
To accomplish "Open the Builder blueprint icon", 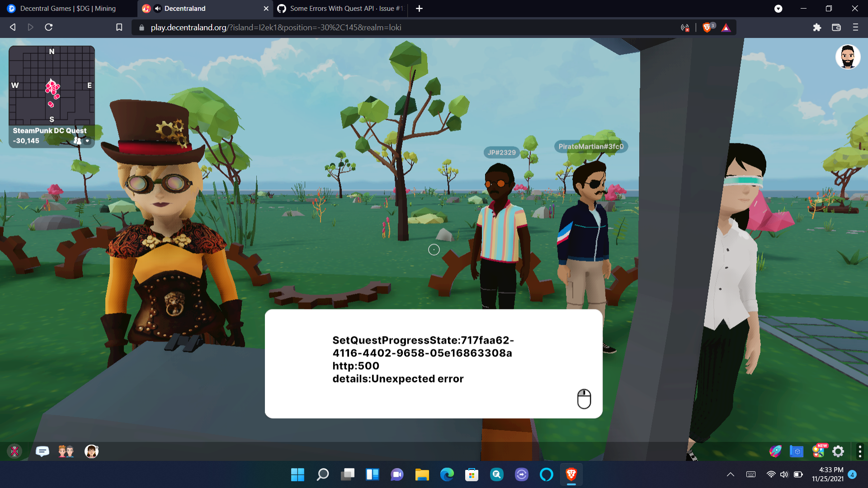I will coord(796,451).
